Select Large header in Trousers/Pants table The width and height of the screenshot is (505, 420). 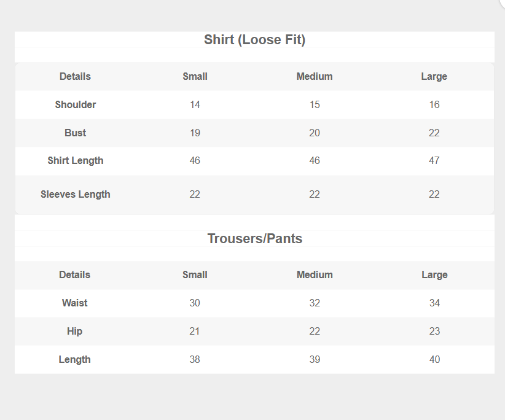(434, 275)
